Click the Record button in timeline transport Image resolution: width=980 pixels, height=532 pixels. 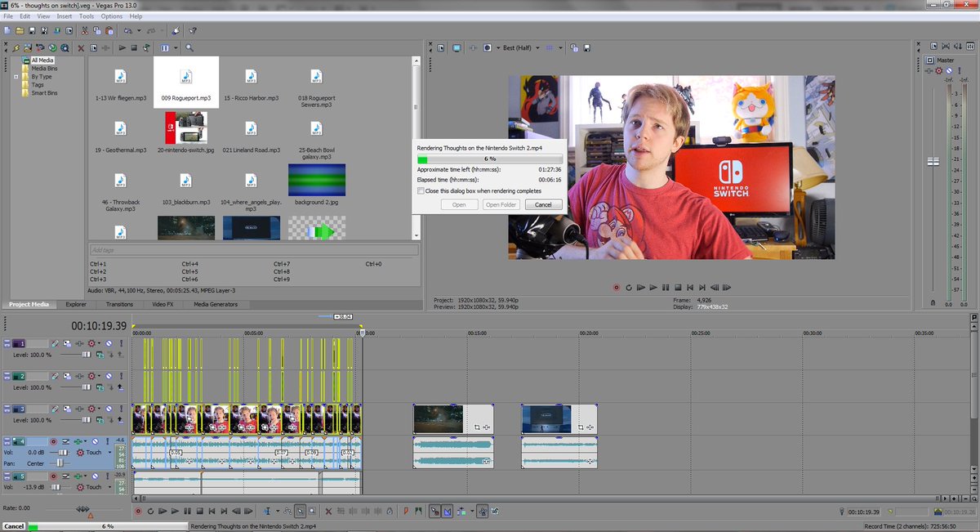click(x=138, y=512)
